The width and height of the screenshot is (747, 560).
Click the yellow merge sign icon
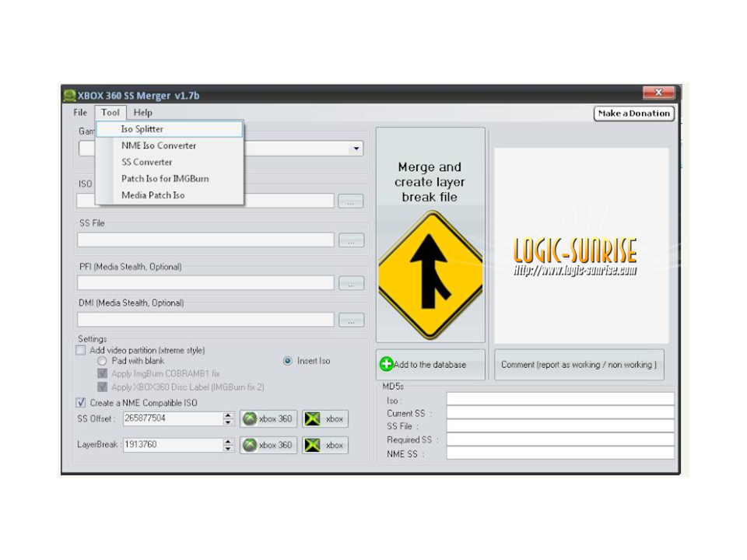point(430,275)
